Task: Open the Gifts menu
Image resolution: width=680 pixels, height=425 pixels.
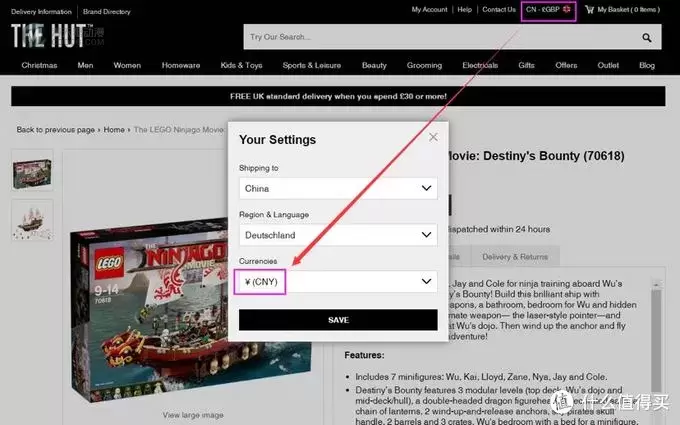Action: point(526,65)
